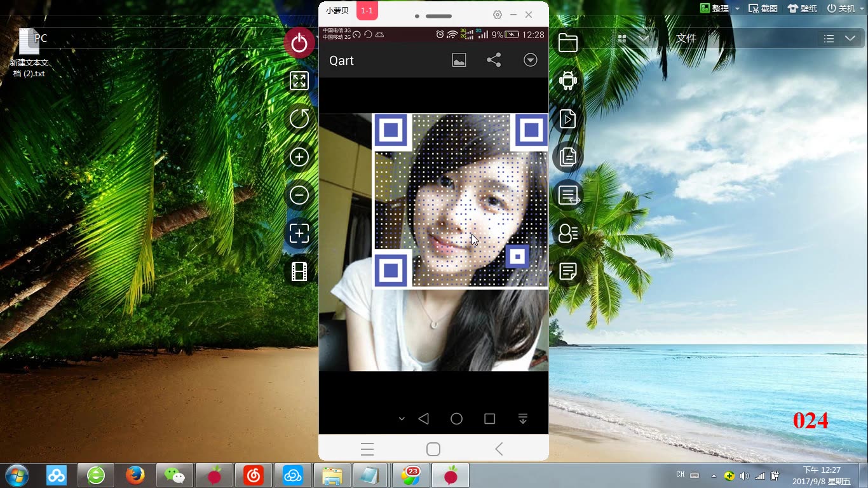Open the desktop text file 新建文本文档 (2).txt
868x488 pixels.
(29, 53)
